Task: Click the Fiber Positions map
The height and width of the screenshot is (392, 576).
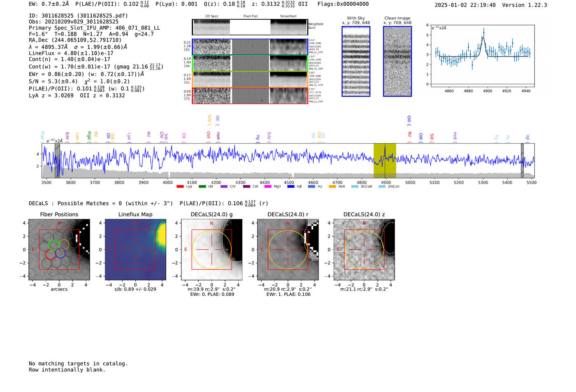Action: click(x=59, y=250)
